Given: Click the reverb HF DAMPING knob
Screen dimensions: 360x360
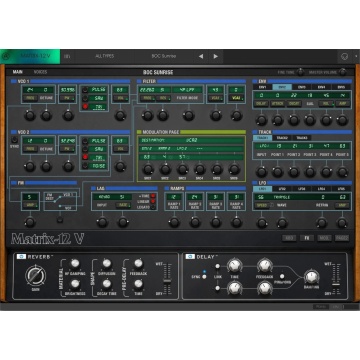Looking at the screenshot, I should [x=75, y=263].
